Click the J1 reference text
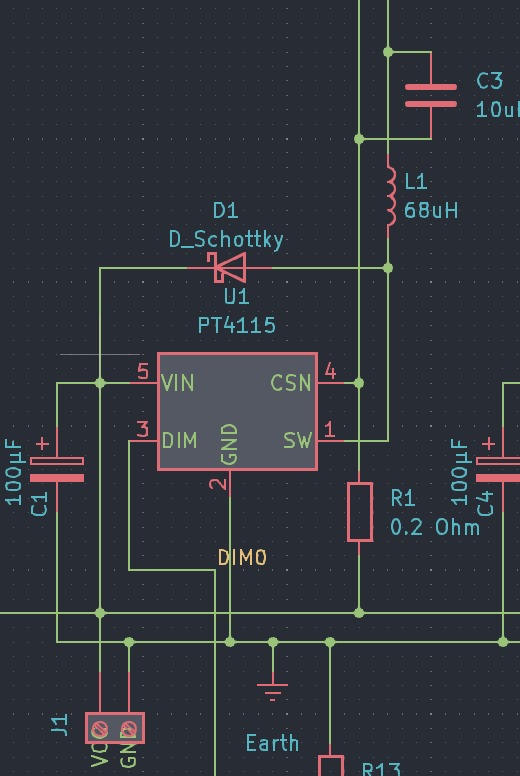This screenshot has width=520, height=776. click(60, 725)
